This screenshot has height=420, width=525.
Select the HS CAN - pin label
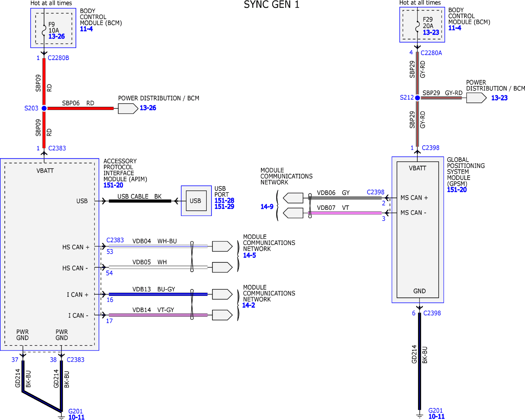coord(75,268)
